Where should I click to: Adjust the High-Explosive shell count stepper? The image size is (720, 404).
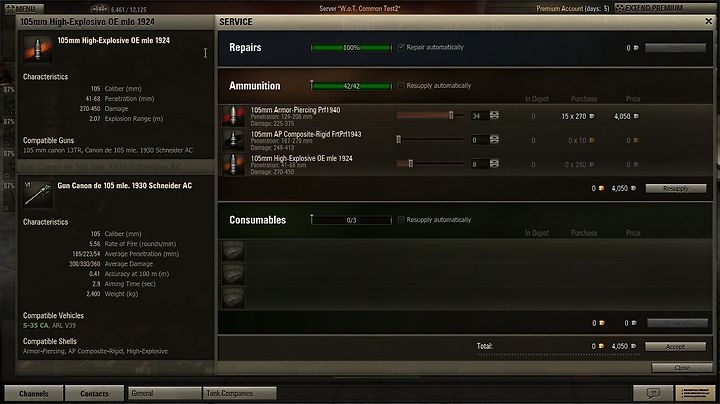(x=494, y=164)
